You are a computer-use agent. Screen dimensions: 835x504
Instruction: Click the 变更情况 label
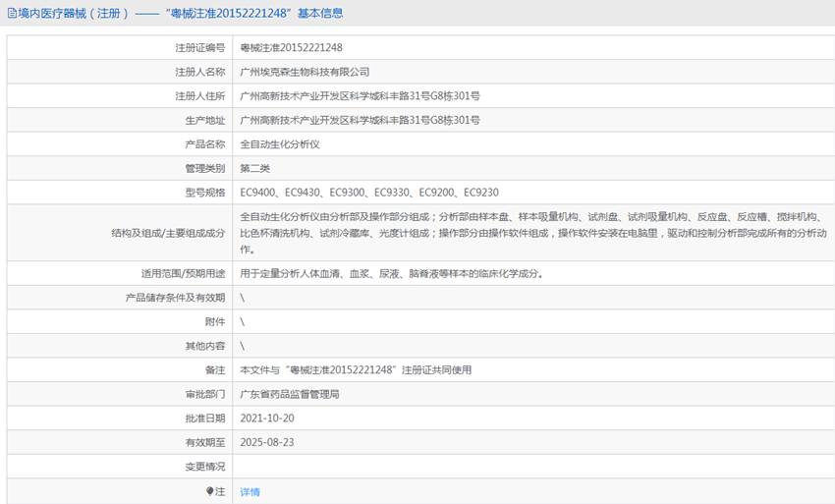click(205, 467)
